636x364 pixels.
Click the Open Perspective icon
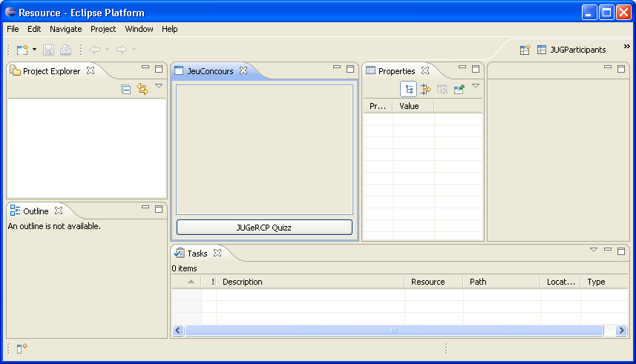[x=525, y=50]
